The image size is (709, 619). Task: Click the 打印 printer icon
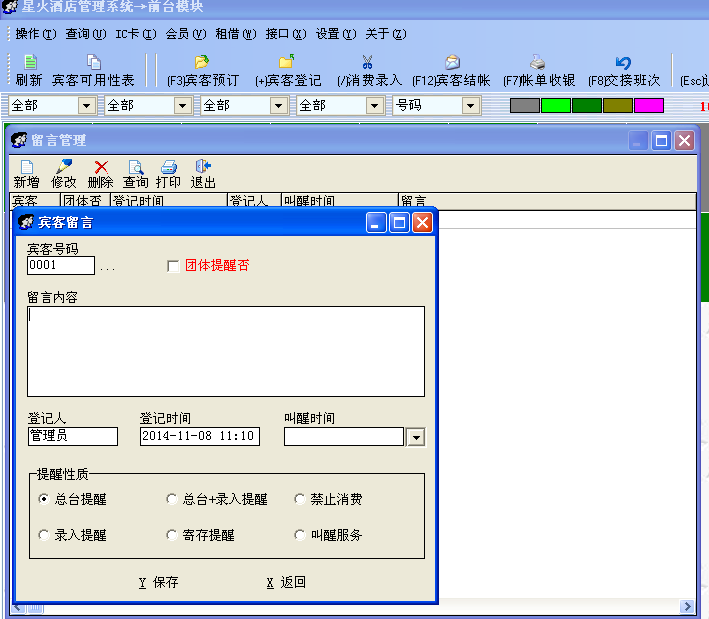tap(169, 168)
